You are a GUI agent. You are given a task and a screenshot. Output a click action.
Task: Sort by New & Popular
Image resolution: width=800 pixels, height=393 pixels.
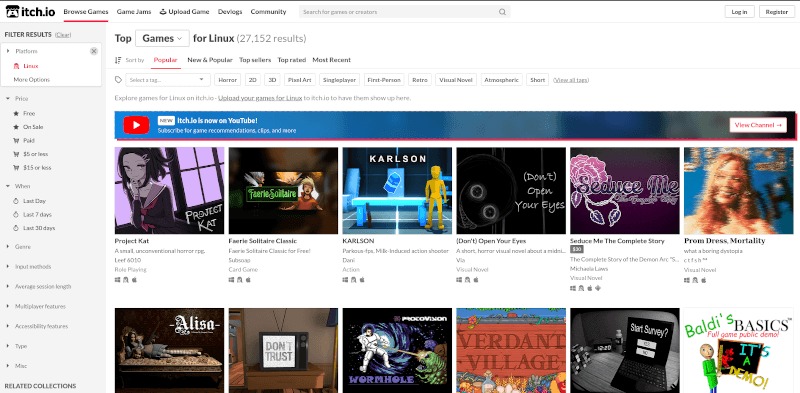coord(210,60)
